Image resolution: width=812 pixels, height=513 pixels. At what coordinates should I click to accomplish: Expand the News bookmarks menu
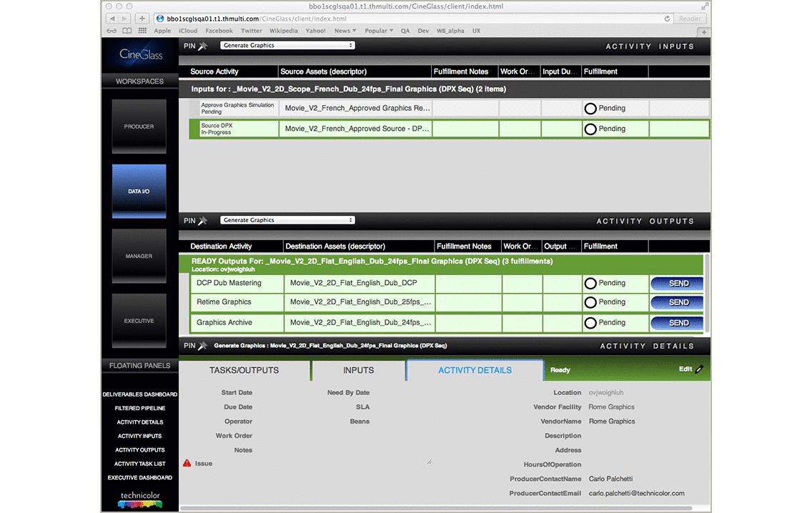point(345,31)
